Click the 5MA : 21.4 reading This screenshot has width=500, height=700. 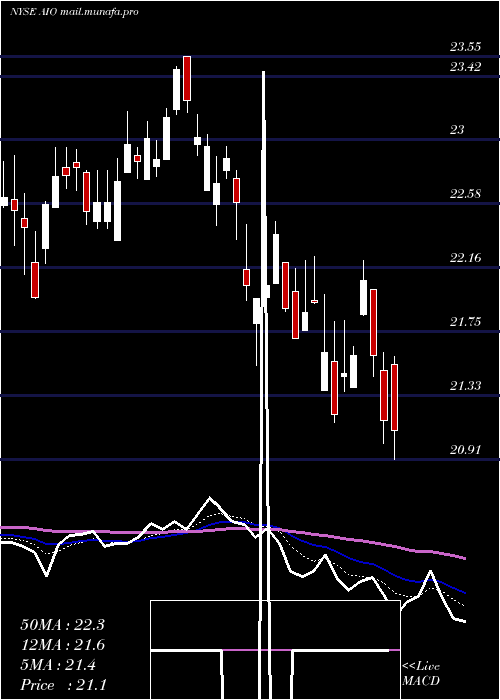[58, 665]
